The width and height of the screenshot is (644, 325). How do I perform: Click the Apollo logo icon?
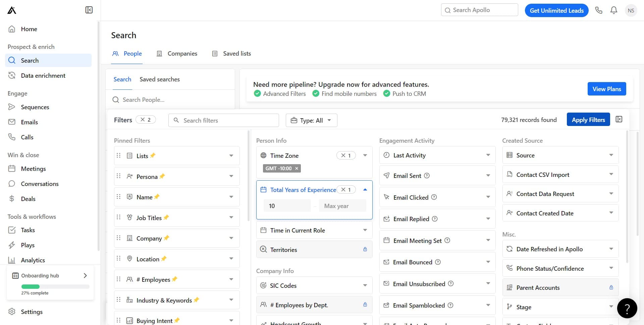[12, 10]
